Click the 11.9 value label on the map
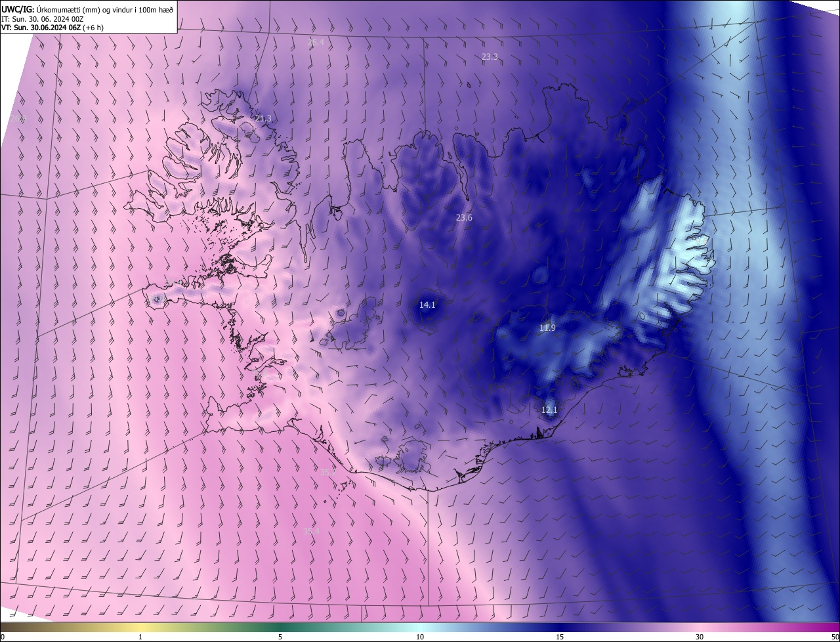840x642 pixels. pyautogui.click(x=547, y=328)
